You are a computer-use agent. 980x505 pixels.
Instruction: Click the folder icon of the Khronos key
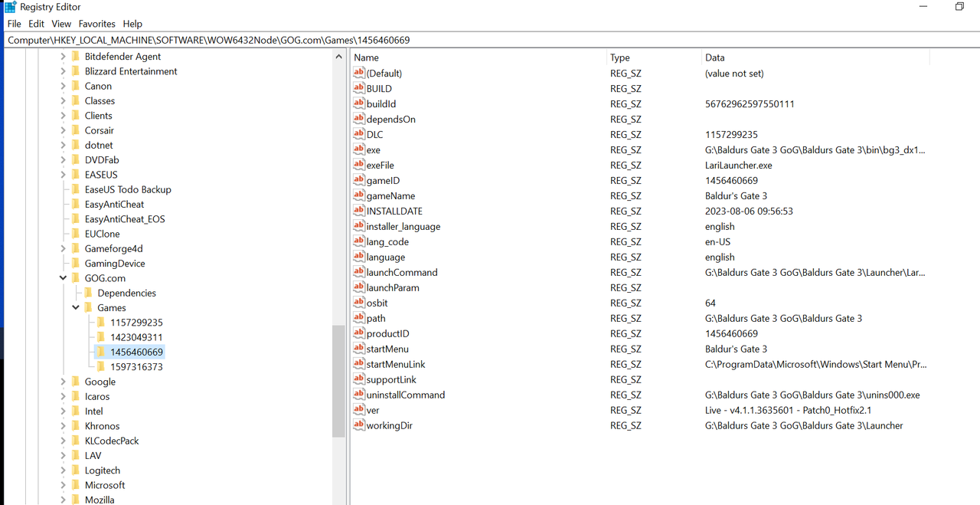point(75,426)
